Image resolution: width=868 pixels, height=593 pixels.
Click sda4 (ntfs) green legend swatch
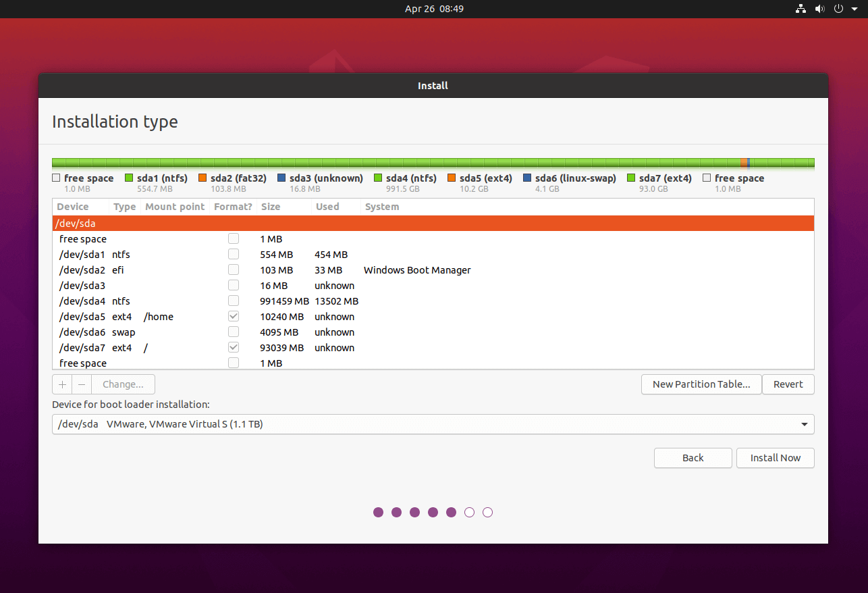tap(378, 178)
